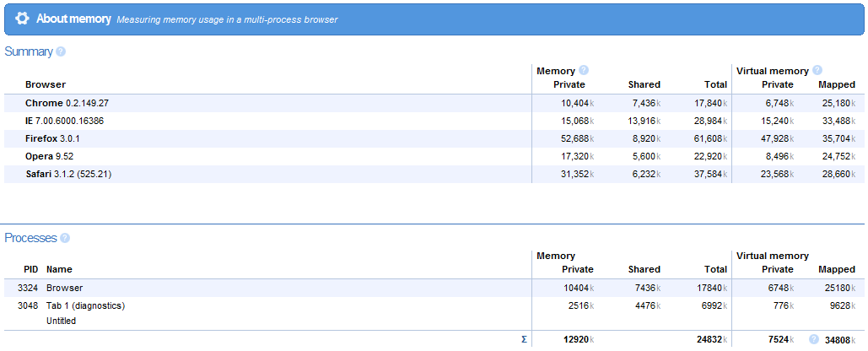Screen dimensions: 868x351
Task: Click help icon beside Summary Virtual memory header
Action: click(817, 70)
